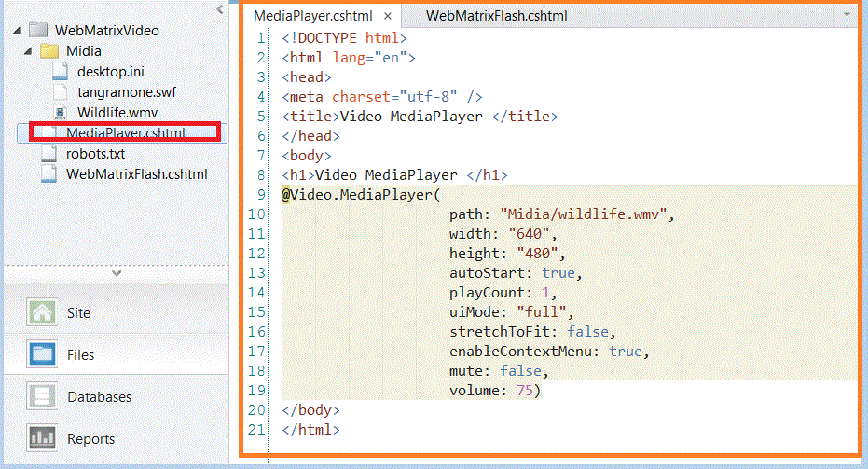The width and height of the screenshot is (868, 469).
Task: Select the Midia folder label
Action: click(x=84, y=51)
